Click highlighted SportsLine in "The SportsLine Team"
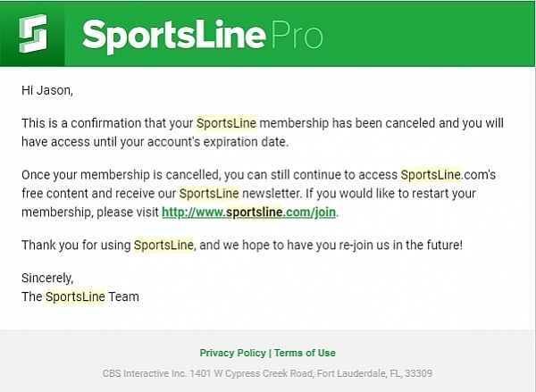Viewport: 536px width, 392px height. pyautogui.click(x=75, y=296)
